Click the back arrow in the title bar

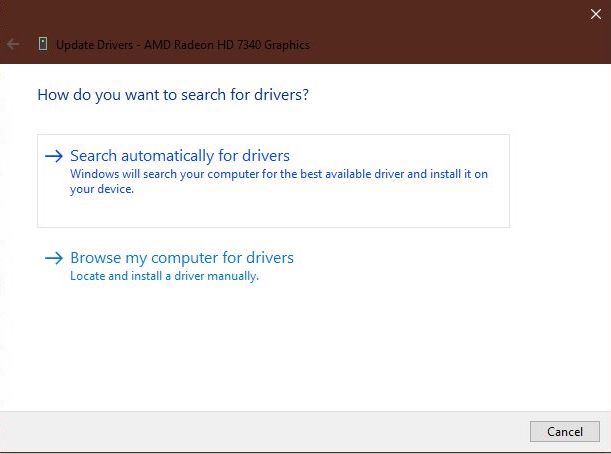pos(13,45)
